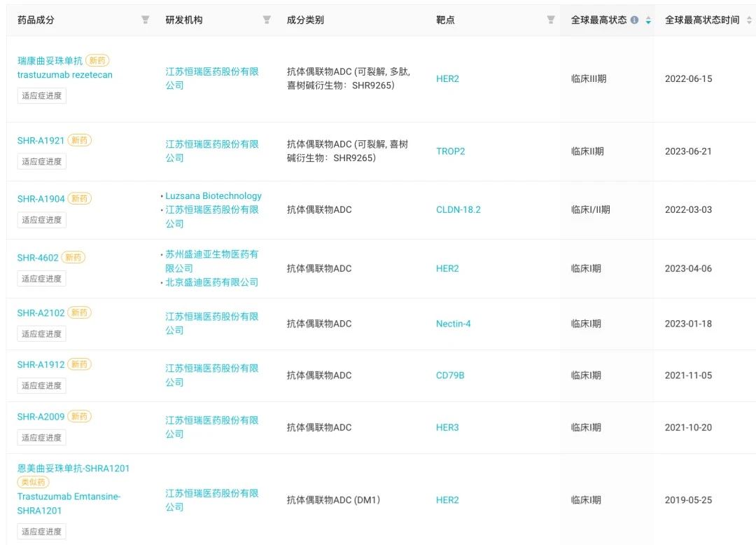Screen dimensions: 756x545
Task: Click 适应症进度 button under SHR-A1904
Action: pos(41,220)
